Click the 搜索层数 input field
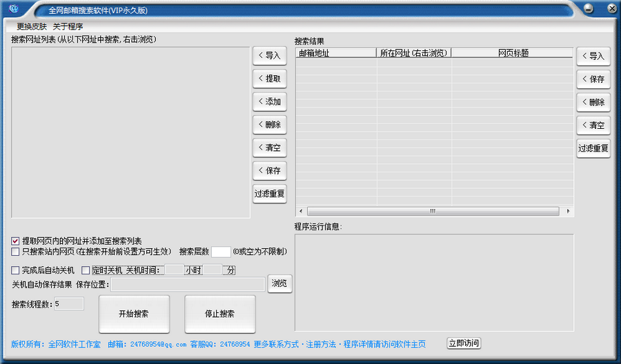 tap(221, 252)
